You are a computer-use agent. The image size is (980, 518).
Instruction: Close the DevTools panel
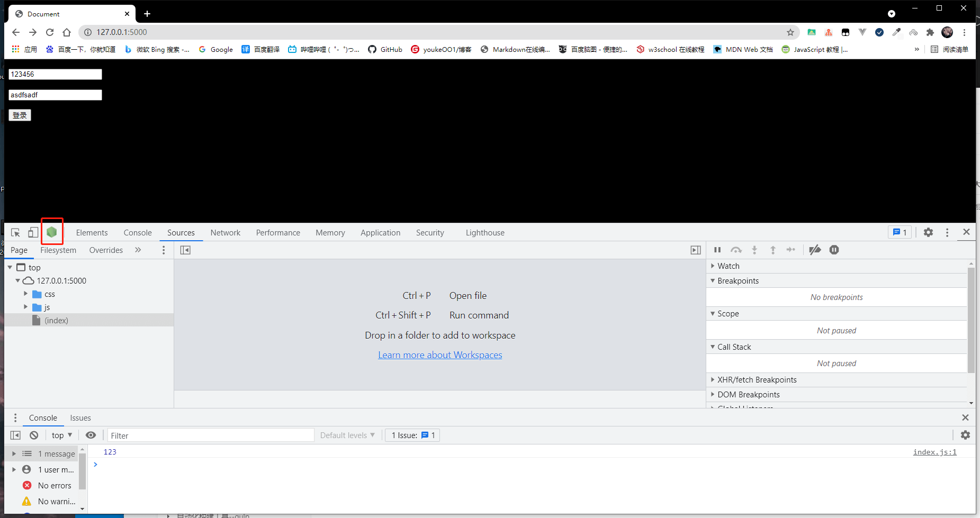point(966,232)
